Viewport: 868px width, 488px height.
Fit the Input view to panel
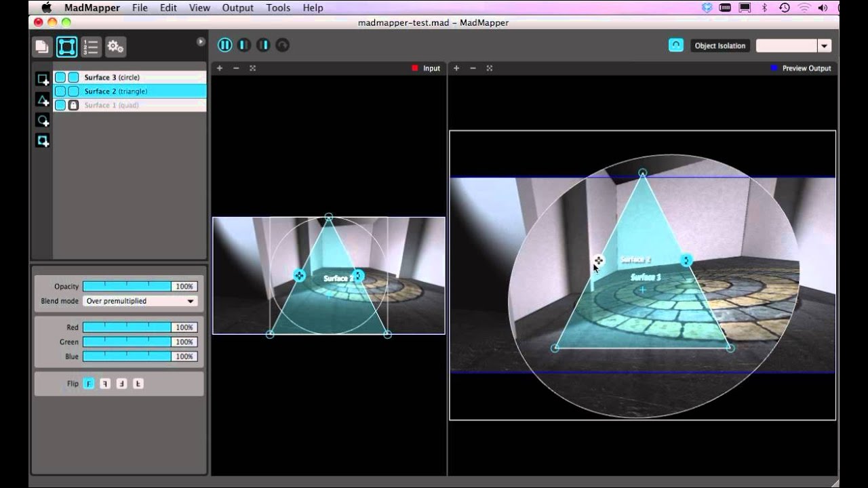pyautogui.click(x=252, y=68)
